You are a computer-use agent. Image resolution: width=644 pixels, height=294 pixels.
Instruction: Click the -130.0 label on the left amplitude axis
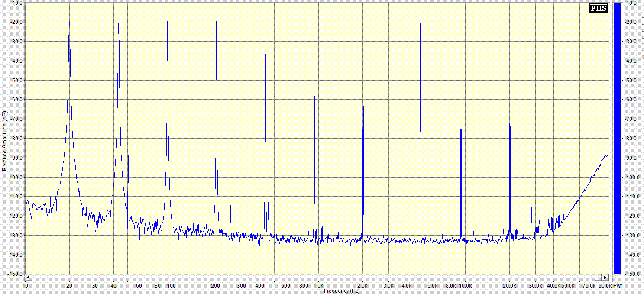tap(16, 236)
